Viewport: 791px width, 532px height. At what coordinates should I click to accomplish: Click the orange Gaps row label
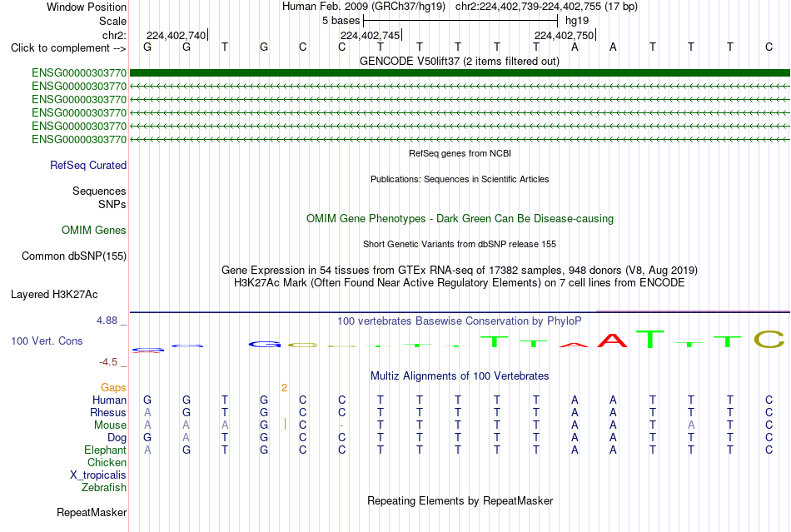pos(113,388)
